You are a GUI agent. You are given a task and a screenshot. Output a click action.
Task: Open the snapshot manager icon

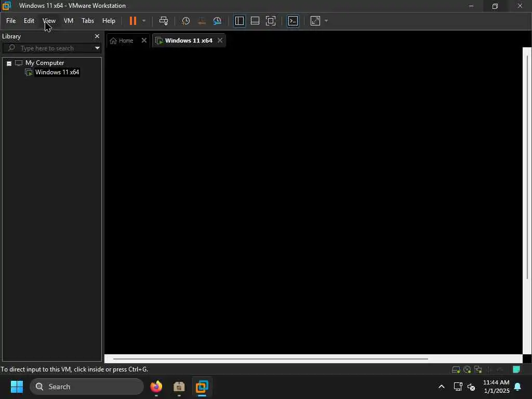[x=217, y=21]
